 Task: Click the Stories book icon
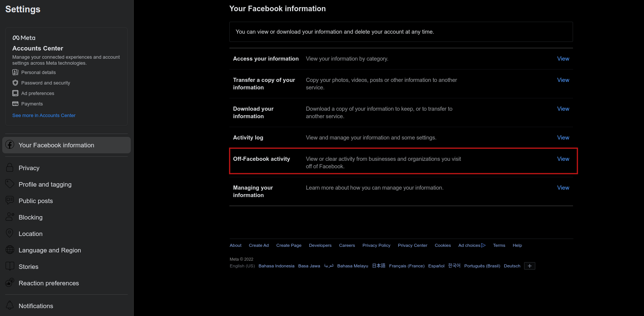(x=10, y=266)
